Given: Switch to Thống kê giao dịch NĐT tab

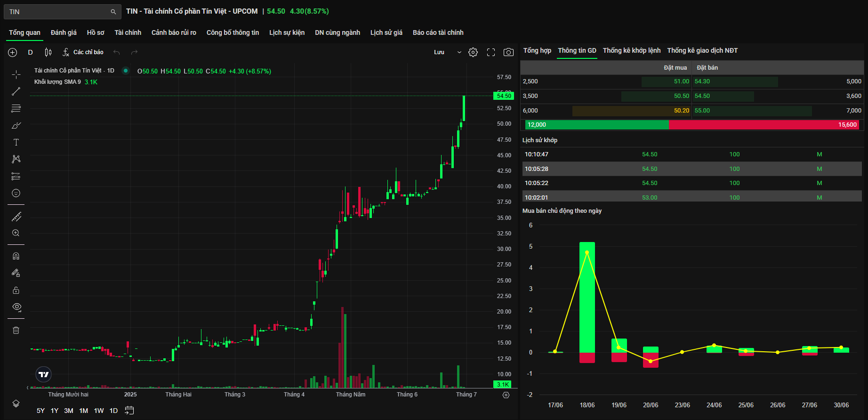Looking at the screenshot, I should pos(702,50).
